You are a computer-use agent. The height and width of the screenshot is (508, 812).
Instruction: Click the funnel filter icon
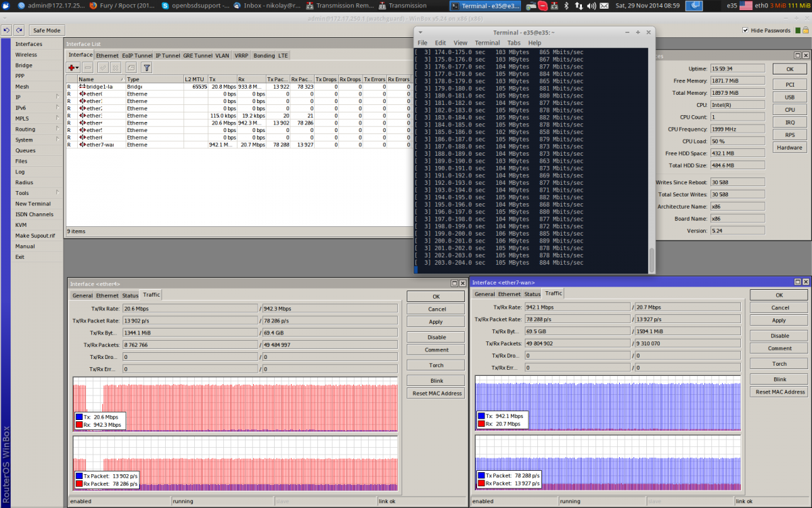click(x=146, y=67)
